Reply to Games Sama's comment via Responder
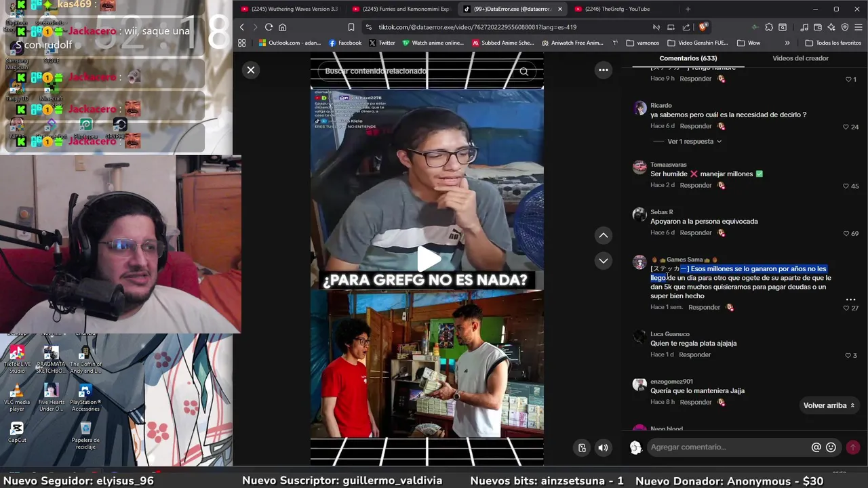Image resolution: width=868 pixels, height=488 pixels. (704, 307)
